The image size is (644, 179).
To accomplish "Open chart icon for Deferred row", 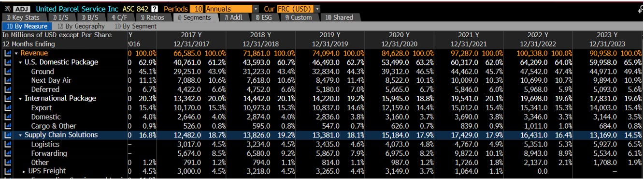I will (7, 89).
